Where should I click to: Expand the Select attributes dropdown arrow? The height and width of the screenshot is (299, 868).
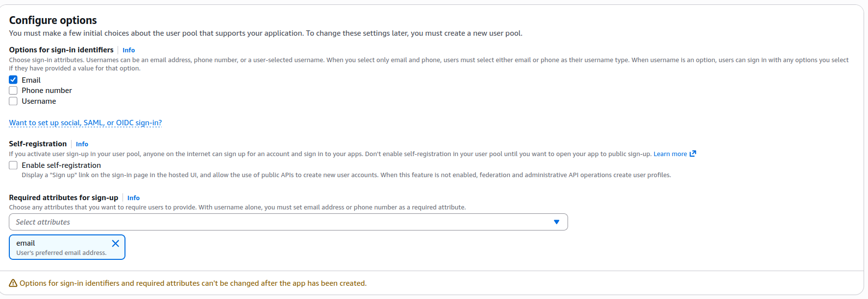click(556, 222)
